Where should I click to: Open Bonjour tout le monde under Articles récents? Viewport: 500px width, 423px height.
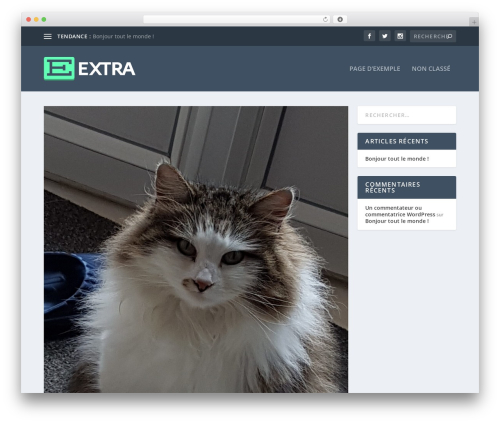coord(397,159)
